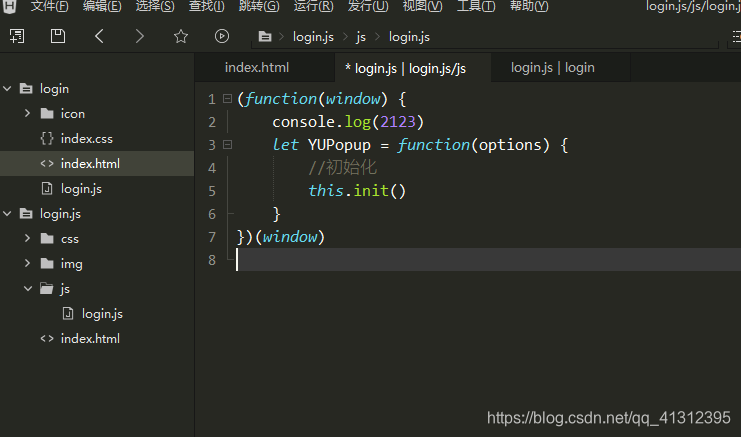Click console.log(2123) on line 2
Viewport: 741px width, 437px height.
[x=348, y=121]
